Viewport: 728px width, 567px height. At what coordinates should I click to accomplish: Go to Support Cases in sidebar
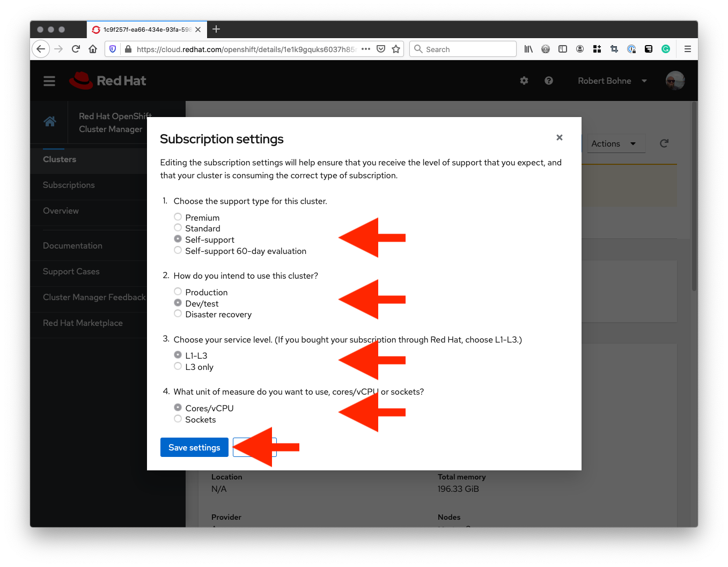(71, 272)
